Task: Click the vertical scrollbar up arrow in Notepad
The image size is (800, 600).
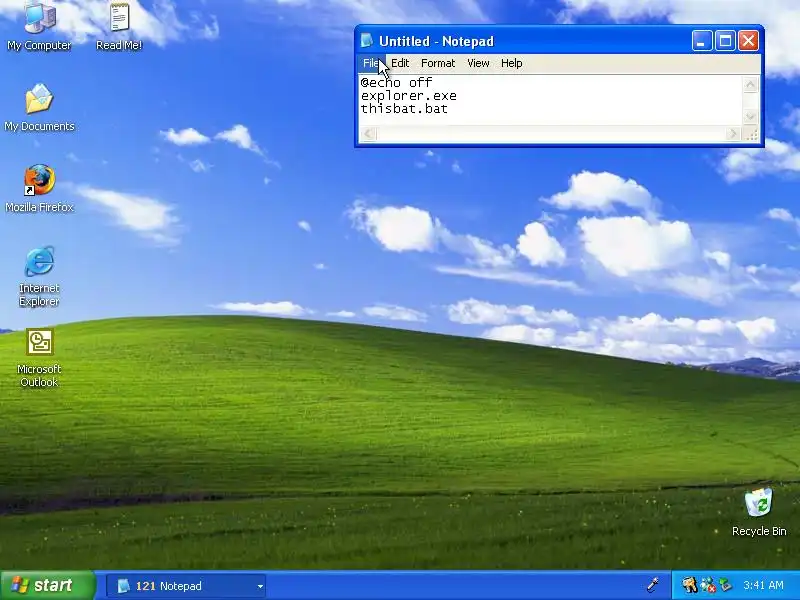Action: (x=750, y=85)
